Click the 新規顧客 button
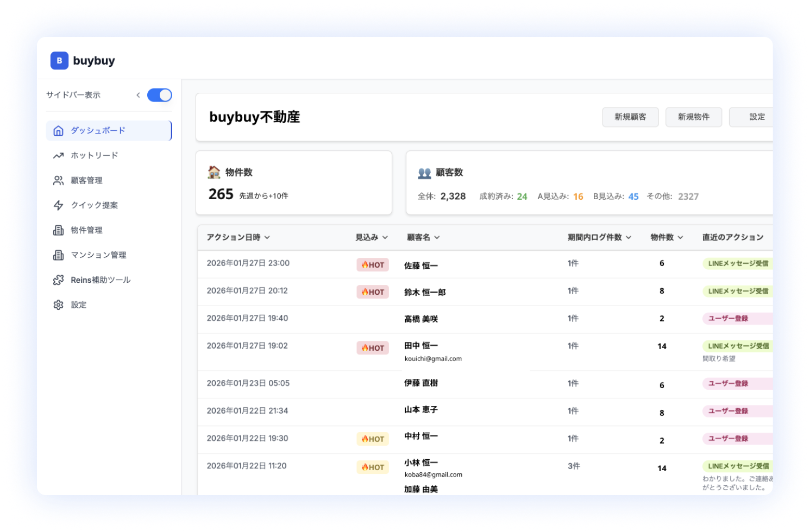This screenshot has width=810, height=532. pyautogui.click(x=630, y=117)
